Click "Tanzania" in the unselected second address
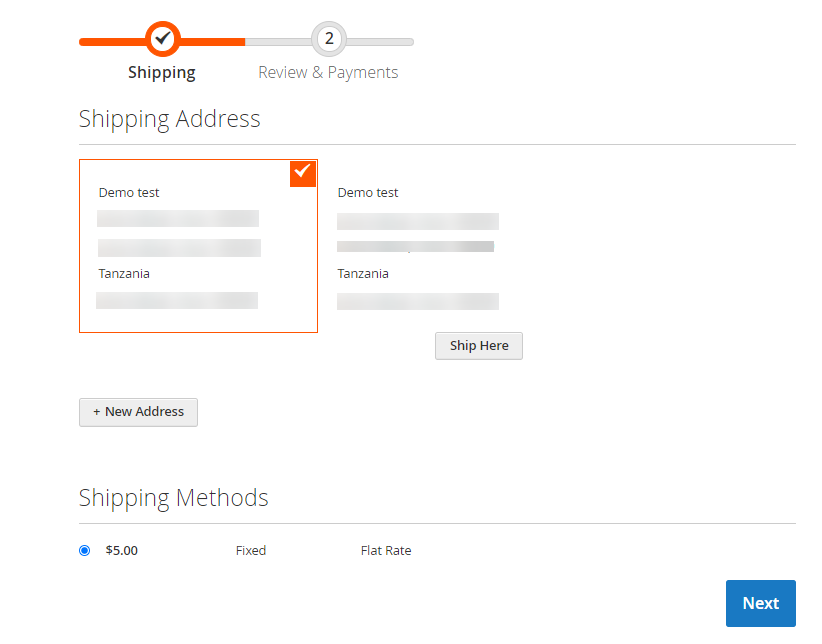 (x=363, y=274)
